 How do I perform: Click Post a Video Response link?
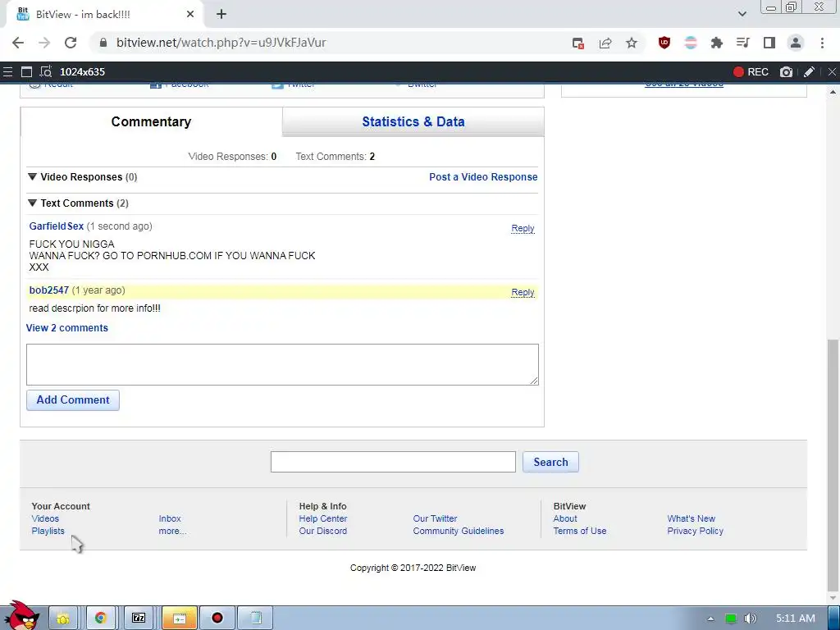point(483,177)
